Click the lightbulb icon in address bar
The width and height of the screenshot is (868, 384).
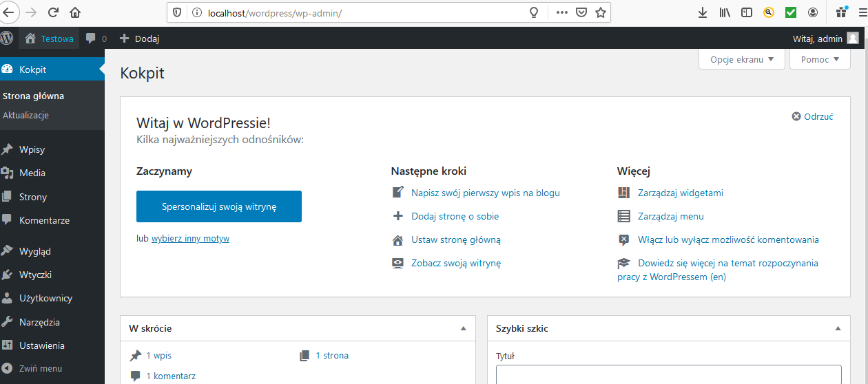[533, 12]
